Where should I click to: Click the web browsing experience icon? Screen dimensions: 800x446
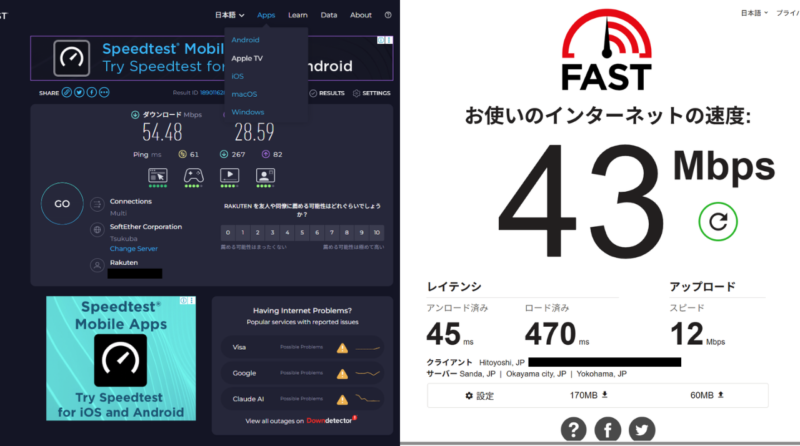(x=158, y=177)
